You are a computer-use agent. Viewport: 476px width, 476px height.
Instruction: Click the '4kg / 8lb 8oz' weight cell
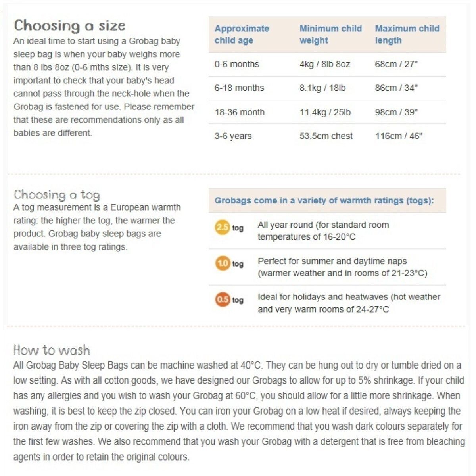(325, 64)
